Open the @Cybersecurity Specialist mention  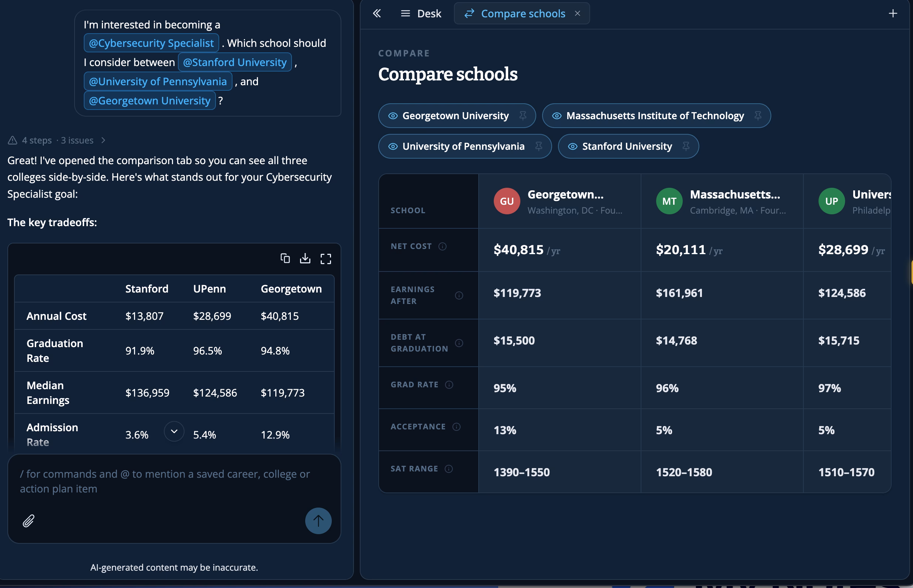pos(151,43)
